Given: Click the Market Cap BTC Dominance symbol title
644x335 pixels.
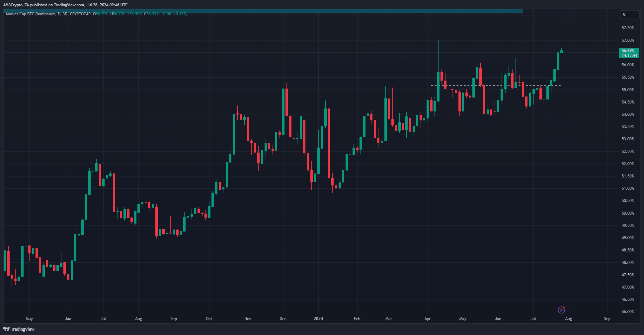Looking at the screenshot, I should coord(31,14).
